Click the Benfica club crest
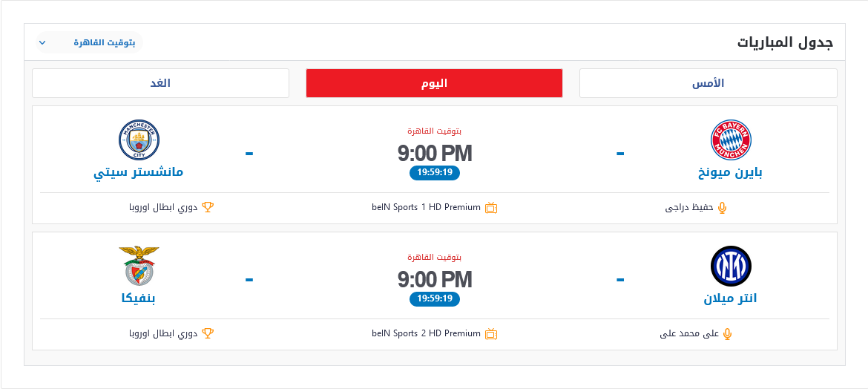Screen dimensions: 868x389 (139, 266)
